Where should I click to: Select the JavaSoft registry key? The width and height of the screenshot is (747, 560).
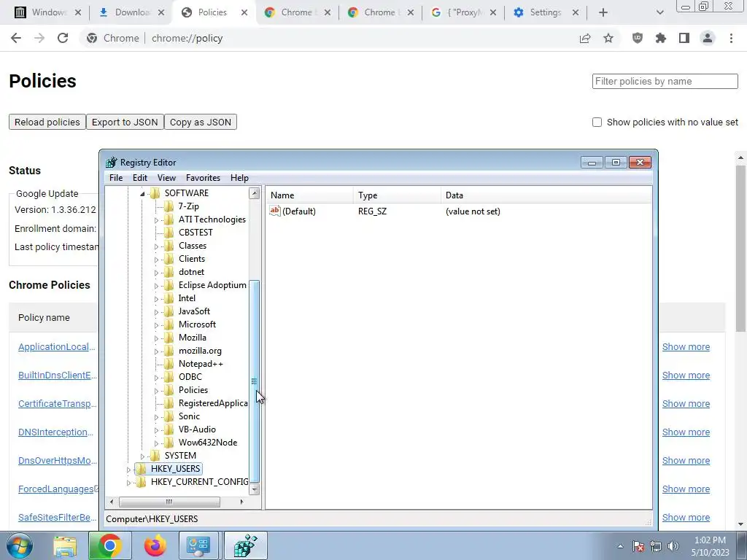[194, 311]
